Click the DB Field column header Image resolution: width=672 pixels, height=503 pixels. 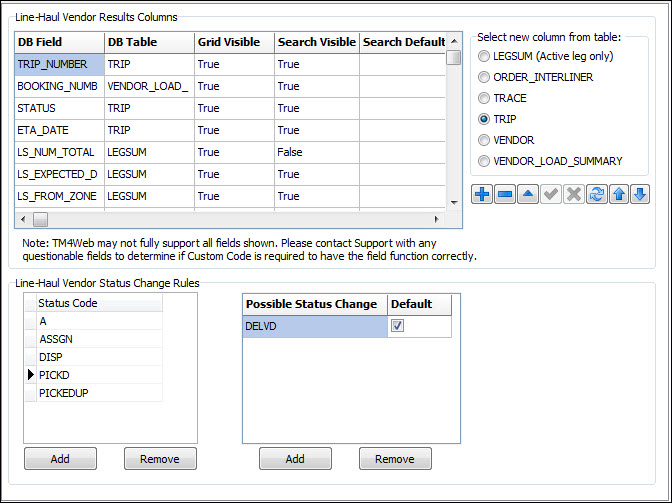(x=60, y=42)
